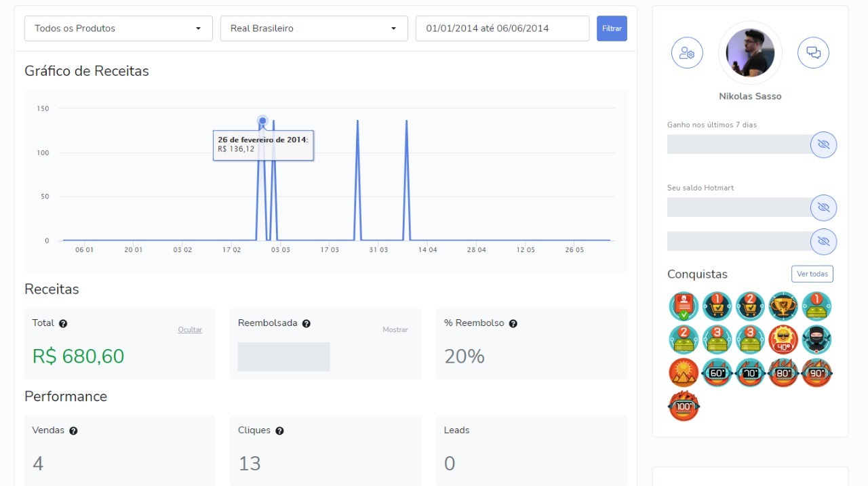Click Mostrar to reveal refunded amount
The image size is (868, 486).
[x=395, y=330]
